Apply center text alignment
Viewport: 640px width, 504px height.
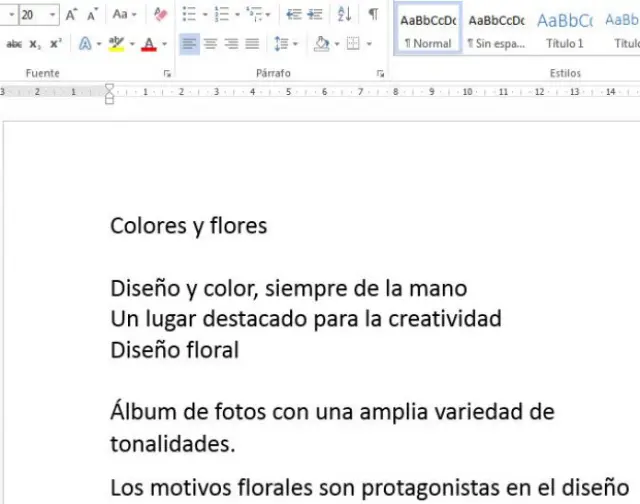(210, 44)
